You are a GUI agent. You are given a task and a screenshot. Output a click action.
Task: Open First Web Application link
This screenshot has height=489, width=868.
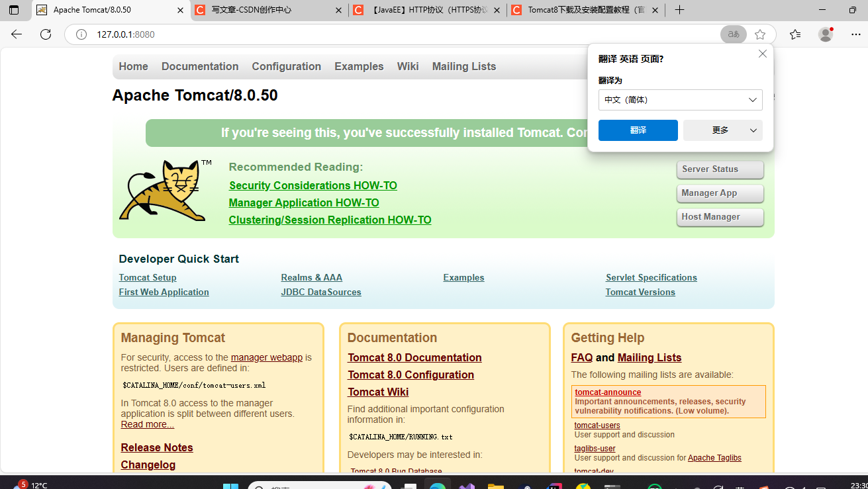[x=164, y=292]
